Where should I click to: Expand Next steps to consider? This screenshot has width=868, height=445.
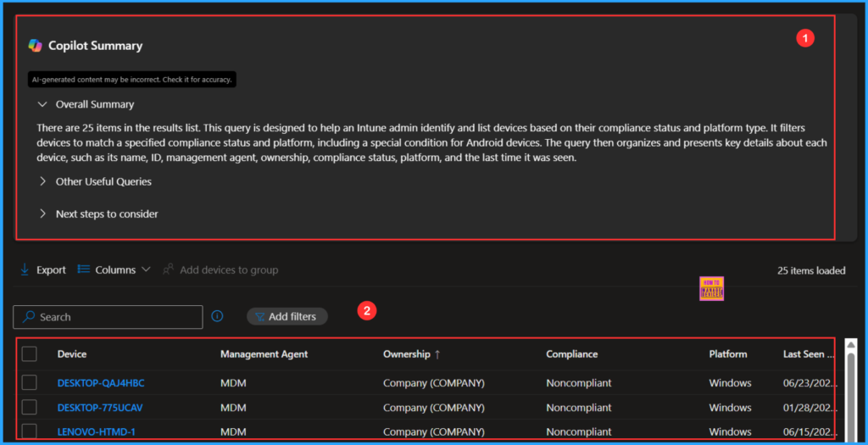tap(42, 214)
